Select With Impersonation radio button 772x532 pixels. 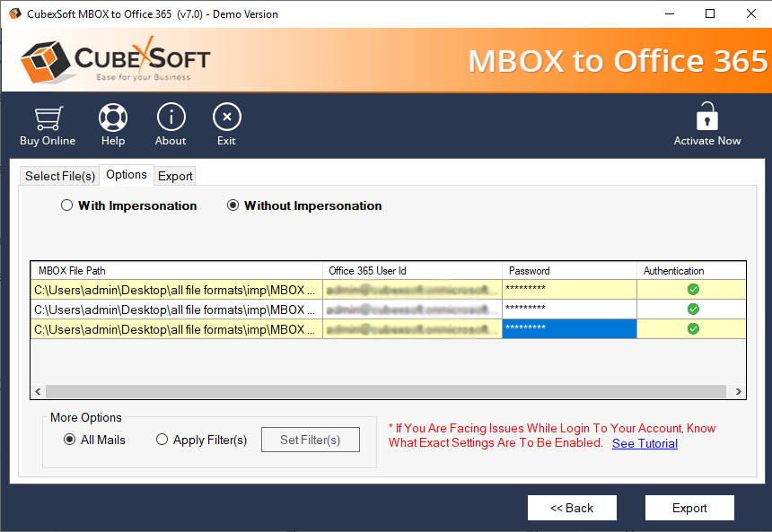[67, 205]
